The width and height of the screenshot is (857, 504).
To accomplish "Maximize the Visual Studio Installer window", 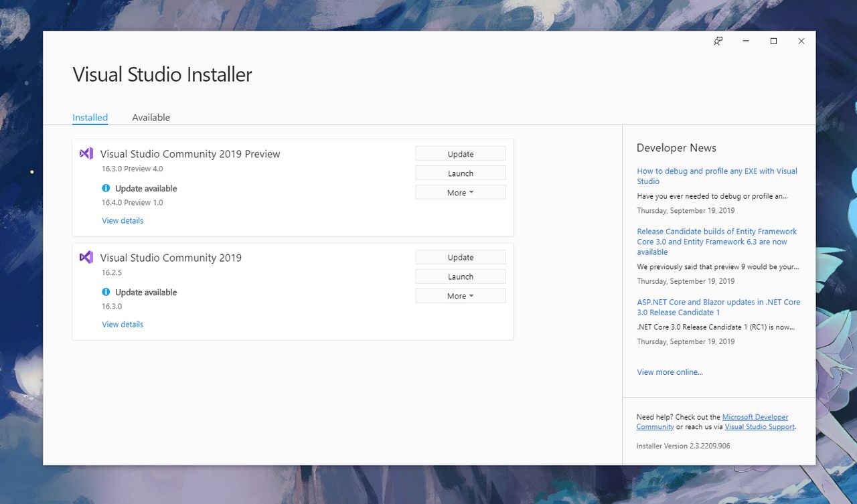I will coord(773,41).
